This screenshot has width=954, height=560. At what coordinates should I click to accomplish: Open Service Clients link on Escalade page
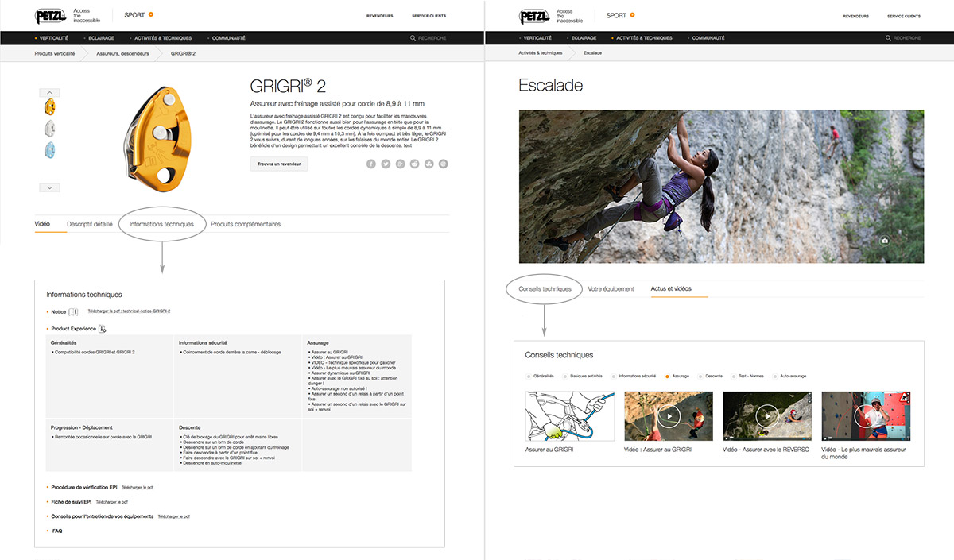click(x=904, y=16)
